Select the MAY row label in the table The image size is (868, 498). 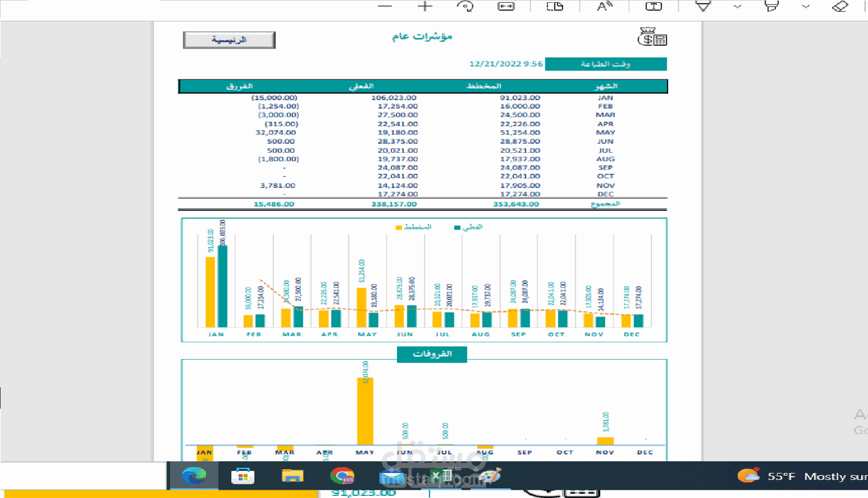tap(605, 133)
